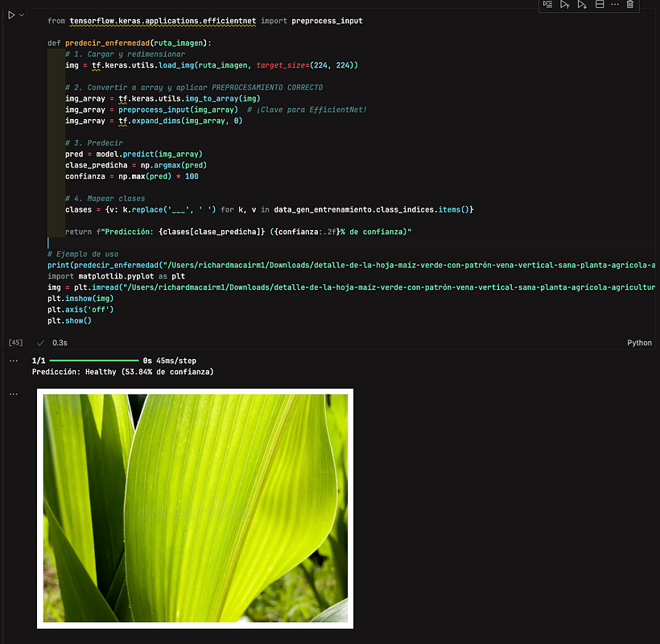Click the 'import matplotlib.pyplot as plt' line
The image size is (660, 644).
coord(116,277)
